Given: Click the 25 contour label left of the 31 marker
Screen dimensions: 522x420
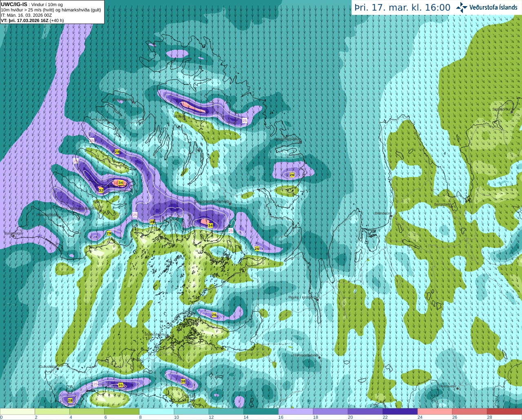Looking at the screenshot, I should click(95, 384).
